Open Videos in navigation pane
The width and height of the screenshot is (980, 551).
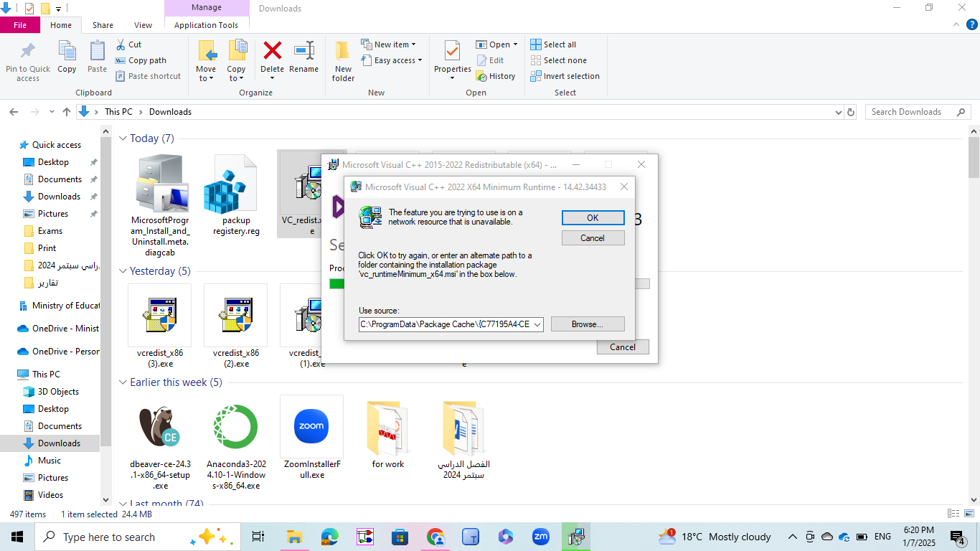pyautogui.click(x=50, y=495)
